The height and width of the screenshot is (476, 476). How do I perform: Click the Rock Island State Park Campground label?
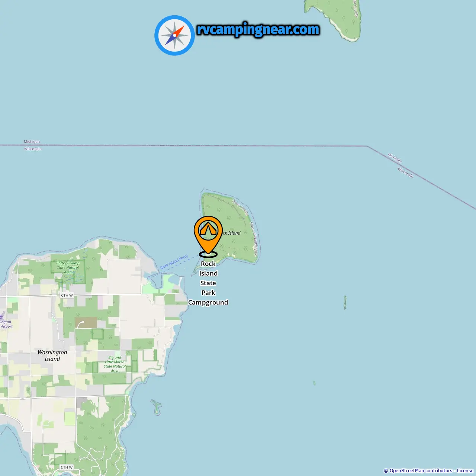(208, 283)
